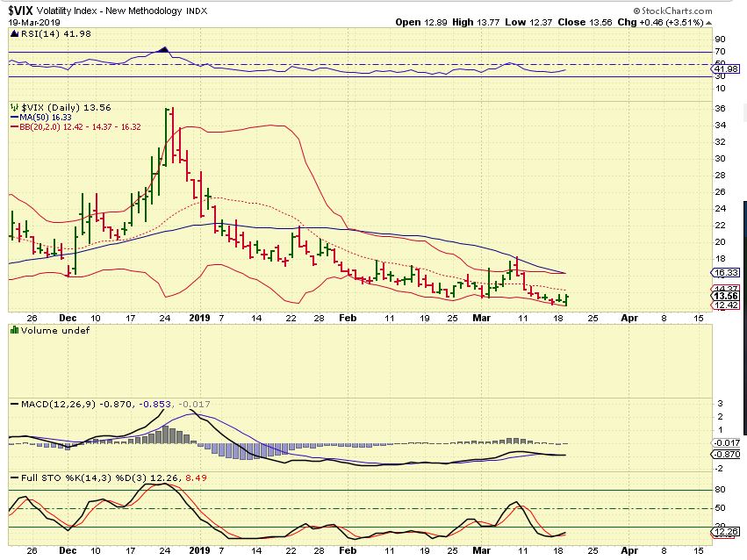Click the 16.33 moving average price tag

[x=726, y=273]
